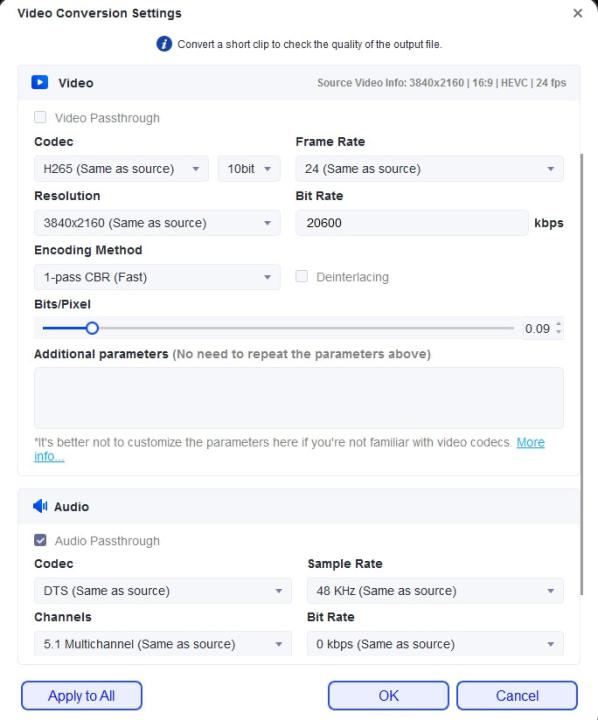The image size is (598, 720).
Task: Expand the Encoding Method dropdown
Action: point(157,277)
